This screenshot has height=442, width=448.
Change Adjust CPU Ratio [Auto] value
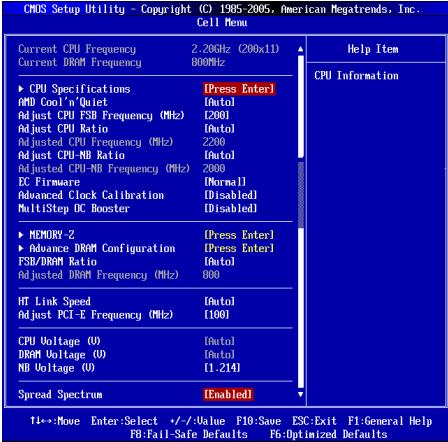pos(219,129)
